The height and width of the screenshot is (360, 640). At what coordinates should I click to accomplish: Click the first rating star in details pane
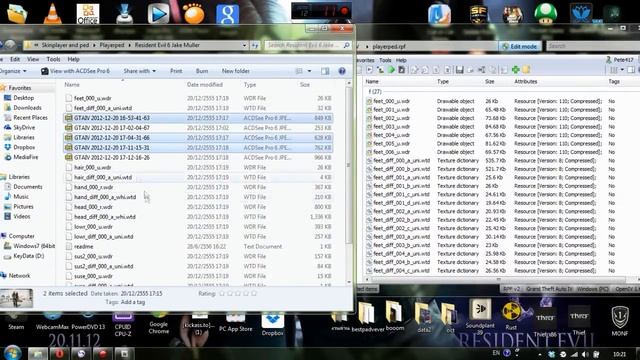[x=222, y=293]
